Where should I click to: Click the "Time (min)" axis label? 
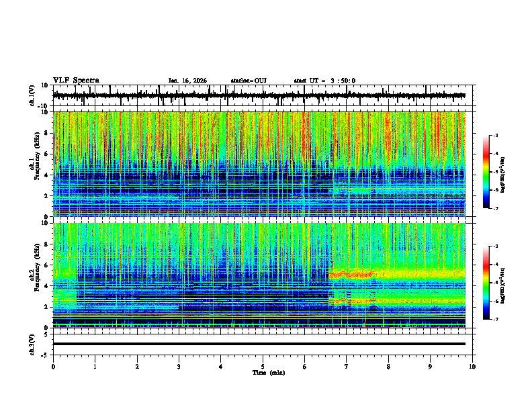click(269, 373)
